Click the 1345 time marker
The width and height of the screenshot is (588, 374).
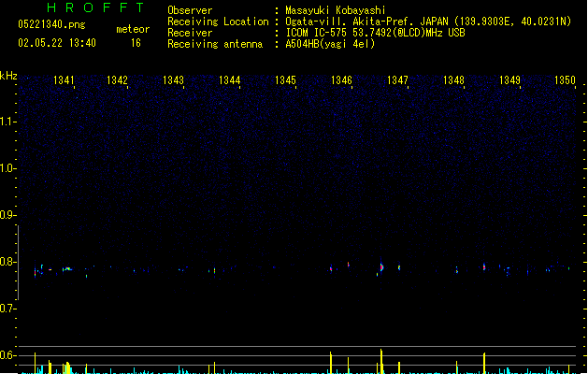tap(285, 80)
